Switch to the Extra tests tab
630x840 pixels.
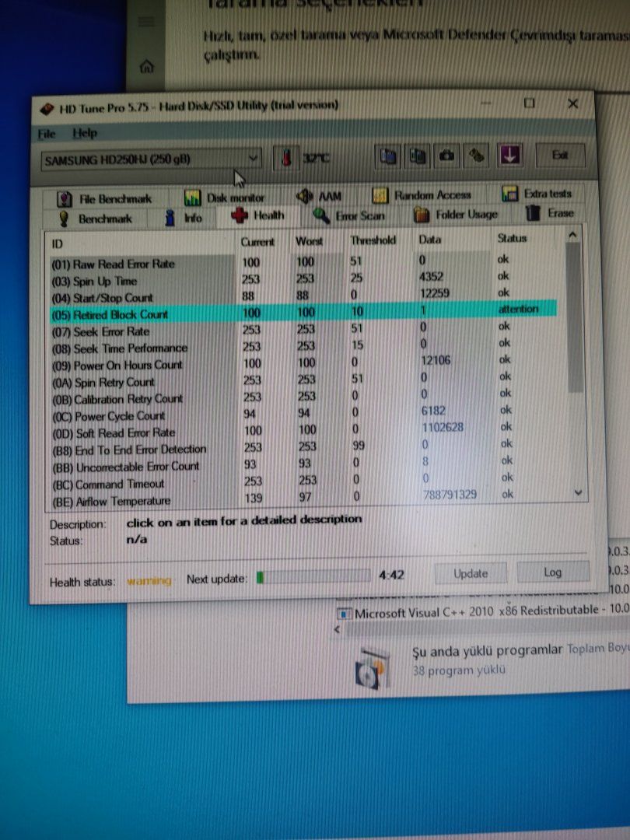point(537,194)
